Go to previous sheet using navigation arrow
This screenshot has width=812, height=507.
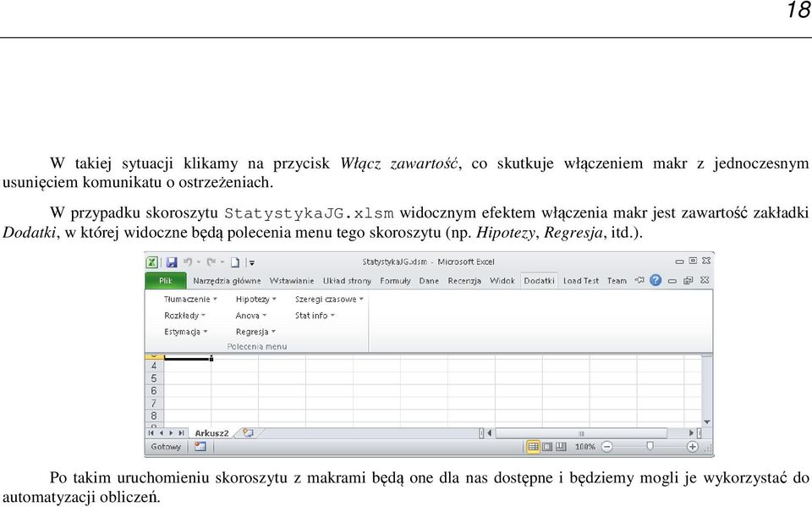[161, 433]
